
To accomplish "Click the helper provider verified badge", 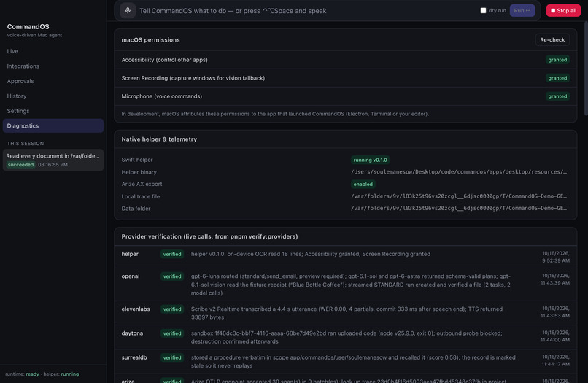I will [172, 254].
